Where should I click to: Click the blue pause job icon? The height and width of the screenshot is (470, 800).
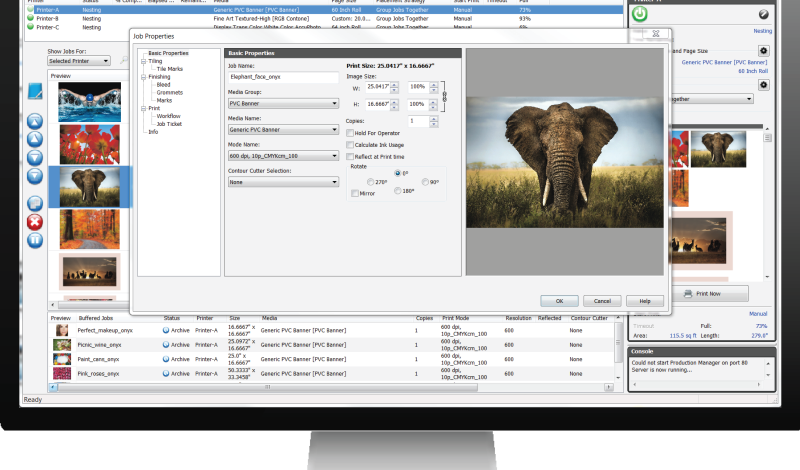point(35,240)
